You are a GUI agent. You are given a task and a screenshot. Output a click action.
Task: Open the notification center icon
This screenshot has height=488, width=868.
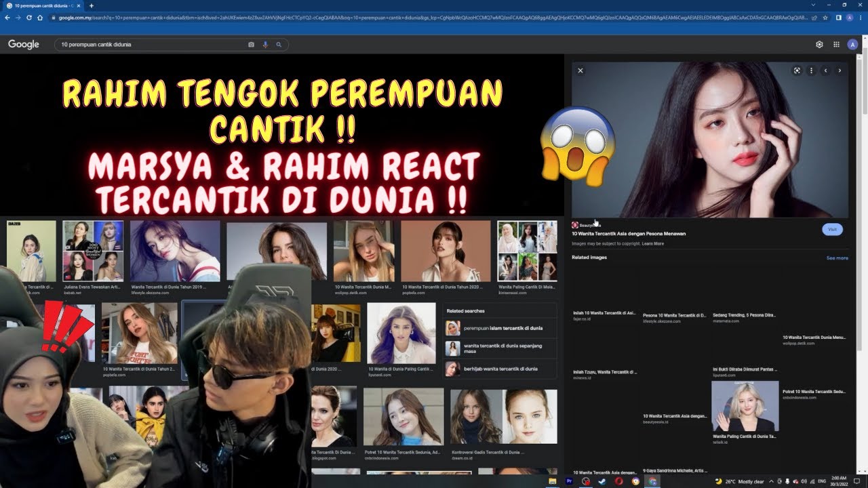[858, 481]
